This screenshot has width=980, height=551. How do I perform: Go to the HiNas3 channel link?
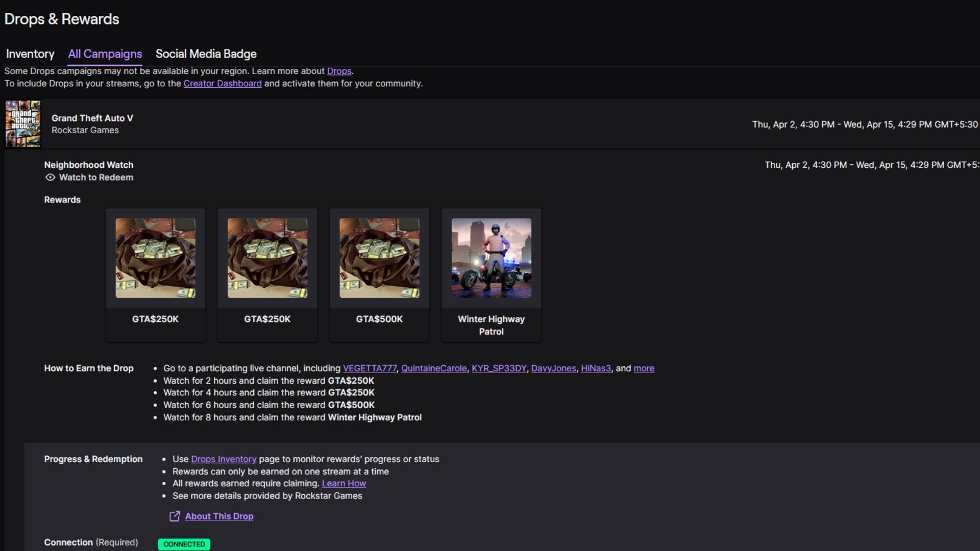point(596,368)
